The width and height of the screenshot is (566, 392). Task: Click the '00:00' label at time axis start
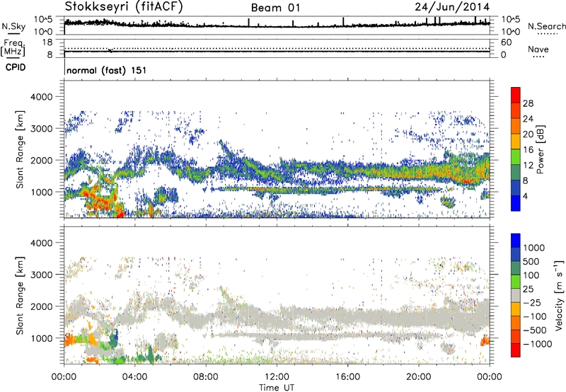[64, 377]
